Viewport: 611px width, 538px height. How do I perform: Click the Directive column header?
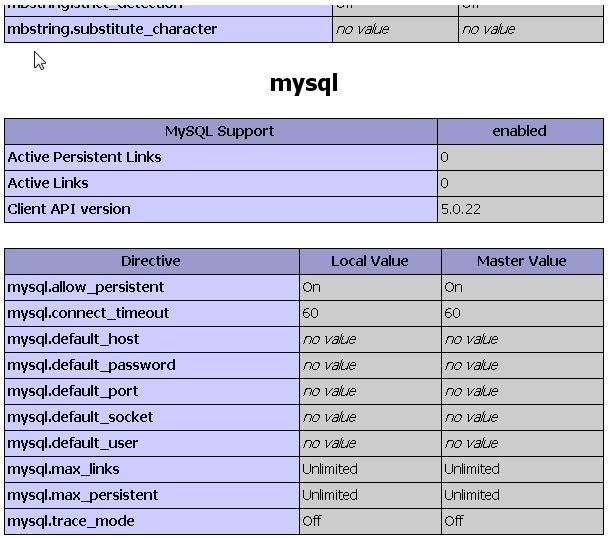pos(151,261)
